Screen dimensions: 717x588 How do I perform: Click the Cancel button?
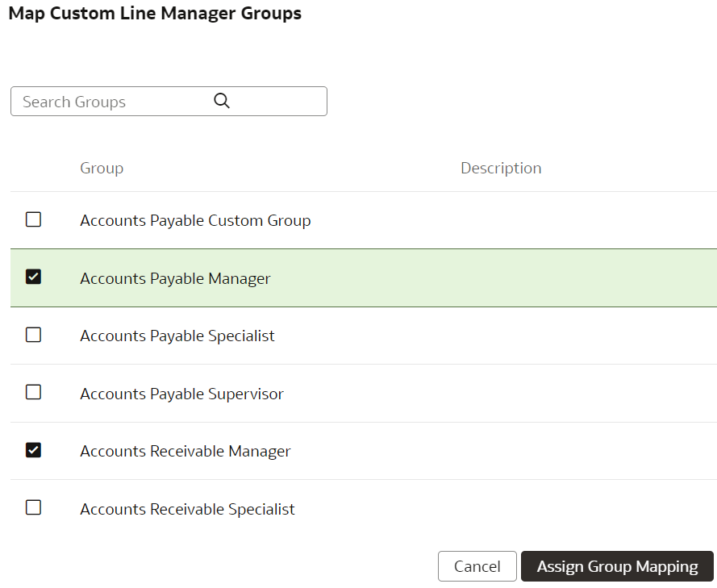pyautogui.click(x=477, y=565)
